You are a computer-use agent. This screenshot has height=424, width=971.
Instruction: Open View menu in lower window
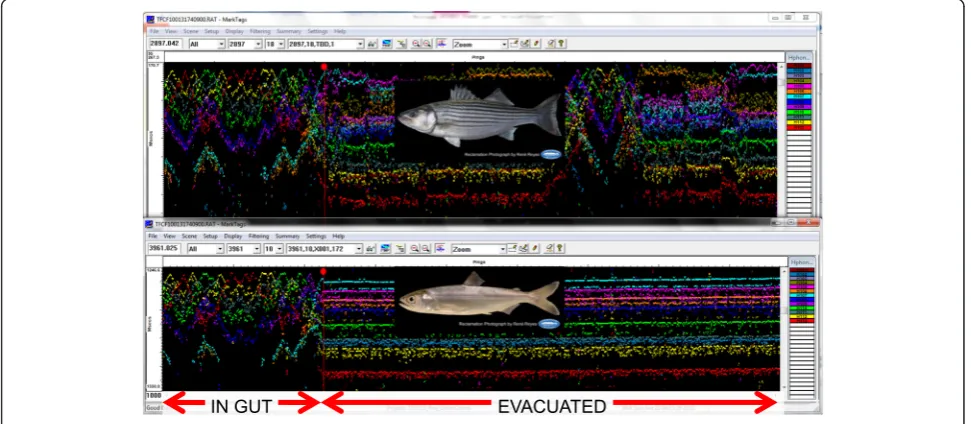click(170, 236)
